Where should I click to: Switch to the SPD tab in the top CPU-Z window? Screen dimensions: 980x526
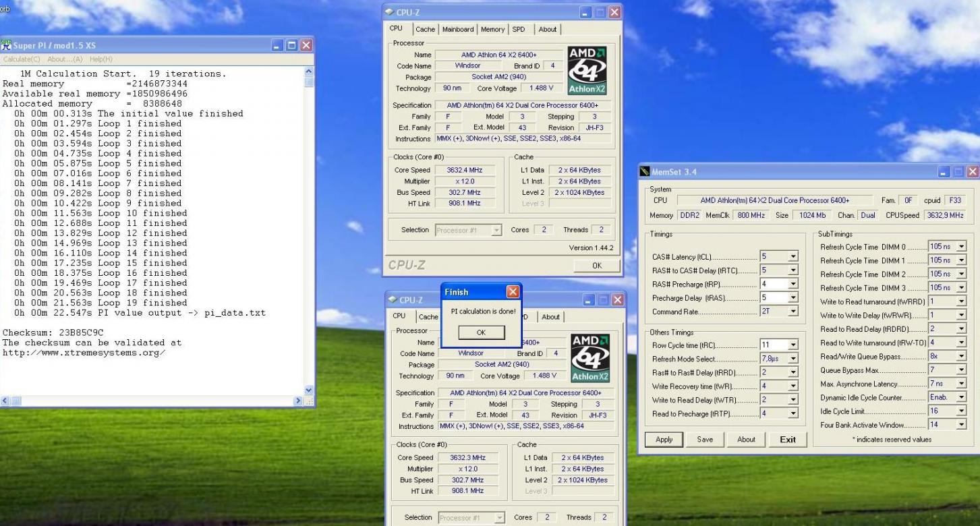[x=519, y=29]
